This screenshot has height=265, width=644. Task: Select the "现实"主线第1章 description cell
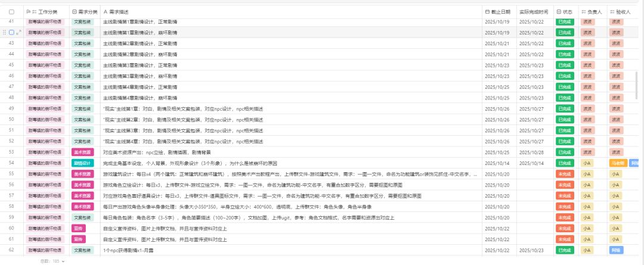(x=291, y=109)
